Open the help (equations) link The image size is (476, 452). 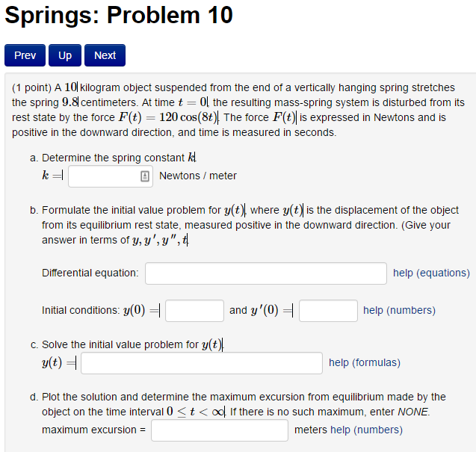431,273
